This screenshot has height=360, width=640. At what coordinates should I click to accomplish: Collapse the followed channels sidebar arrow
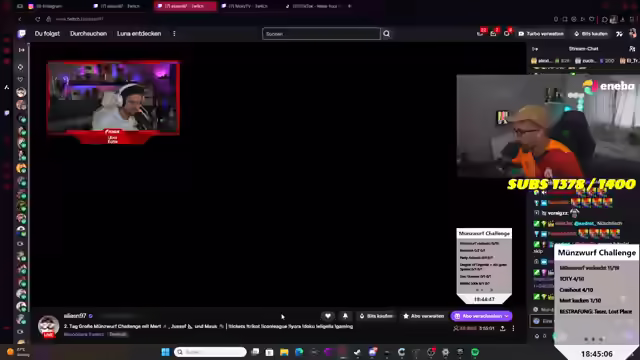click(22, 50)
